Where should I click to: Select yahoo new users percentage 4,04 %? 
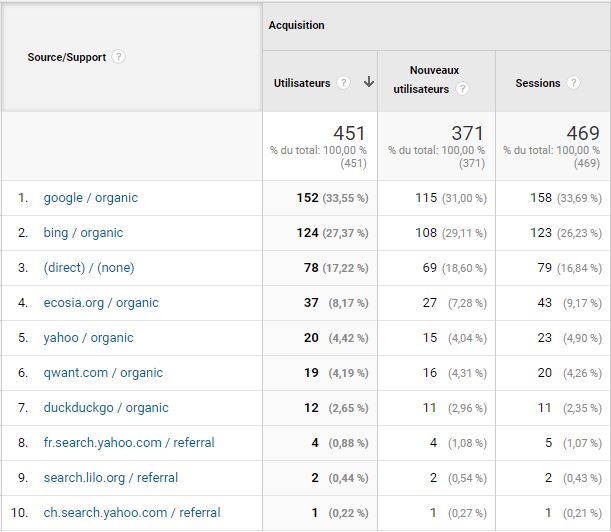pos(467,338)
